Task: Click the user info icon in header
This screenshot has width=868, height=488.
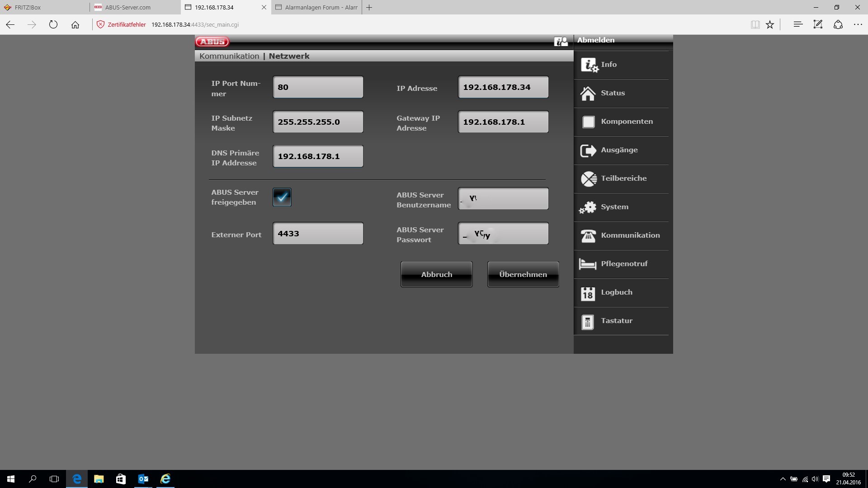Action: point(561,42)
